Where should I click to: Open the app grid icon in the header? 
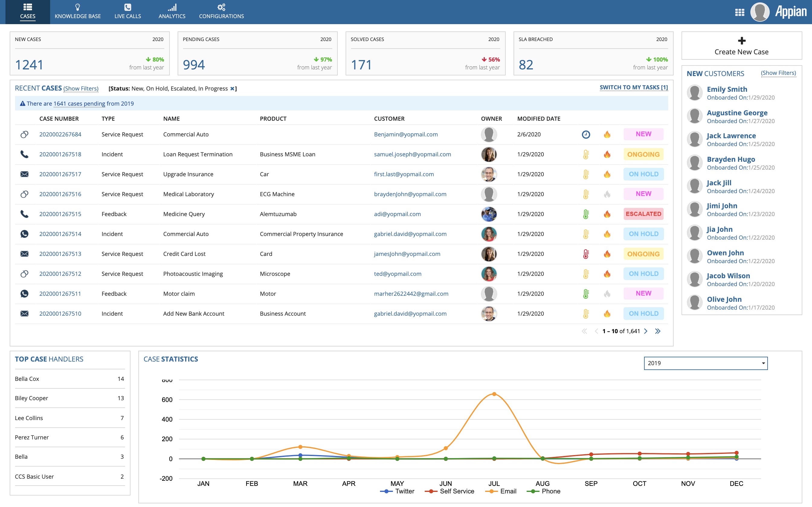pos(740,12)
